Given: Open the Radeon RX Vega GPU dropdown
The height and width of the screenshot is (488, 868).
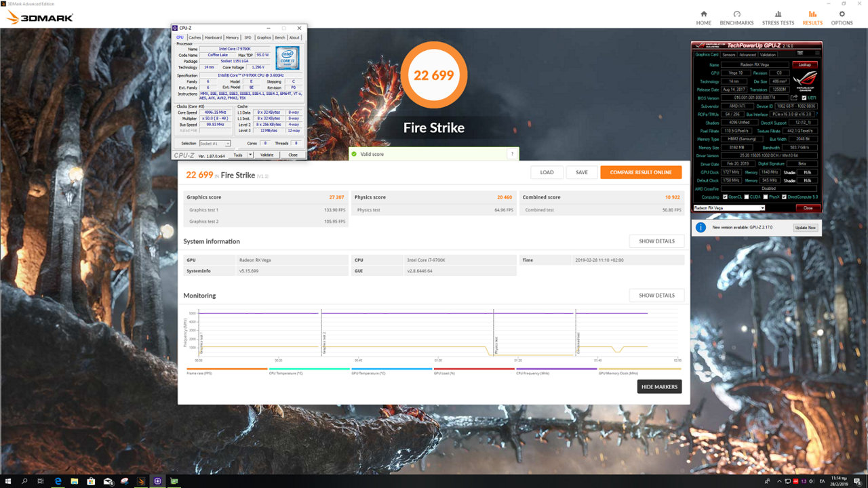Looking at the screenshot, I should click(x=729, y=208).
